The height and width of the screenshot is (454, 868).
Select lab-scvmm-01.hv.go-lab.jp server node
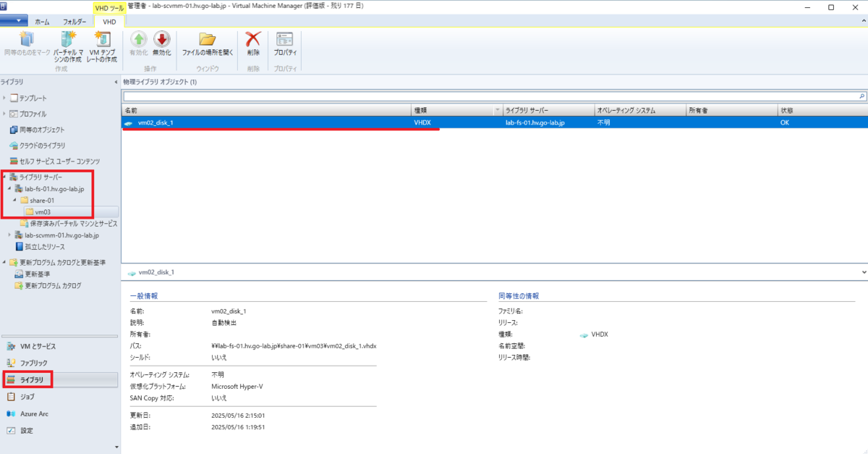pyautogui.click(x=61, y=235)
